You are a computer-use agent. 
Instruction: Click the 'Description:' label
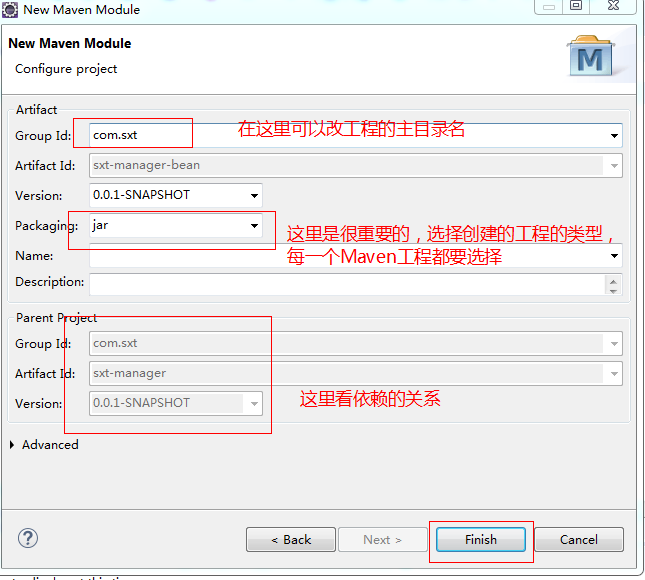pos(49,282)
